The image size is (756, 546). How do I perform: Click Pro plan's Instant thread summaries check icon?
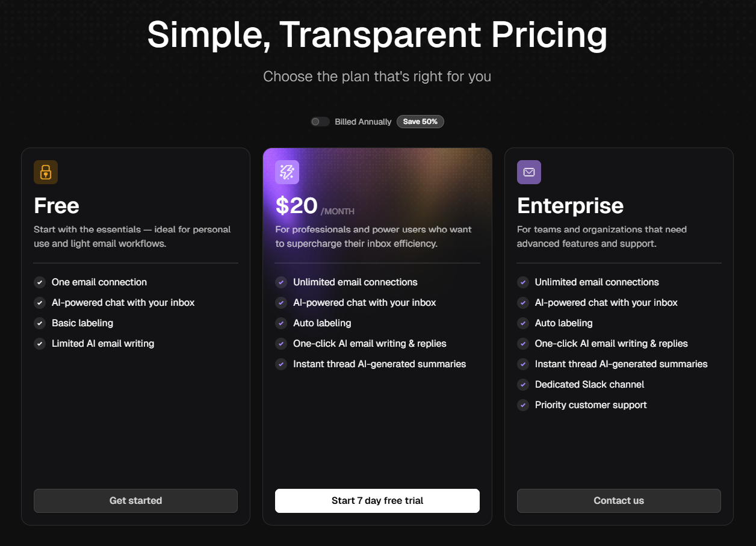[x=281, y=364]
